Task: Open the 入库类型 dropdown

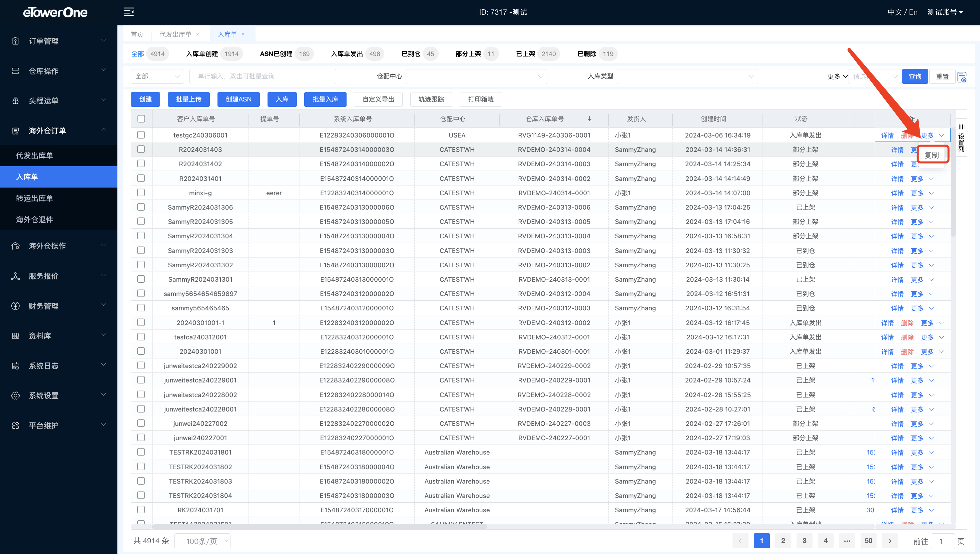Action: (687, 76)
